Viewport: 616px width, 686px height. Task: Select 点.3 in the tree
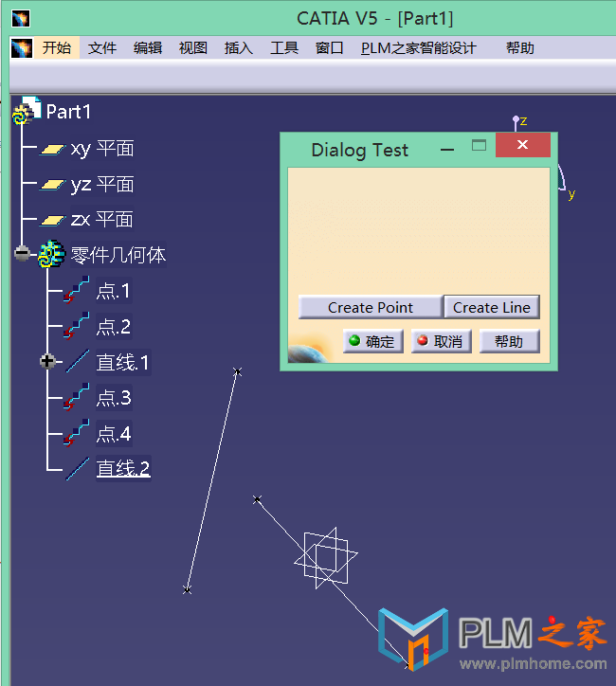[114, 398]
